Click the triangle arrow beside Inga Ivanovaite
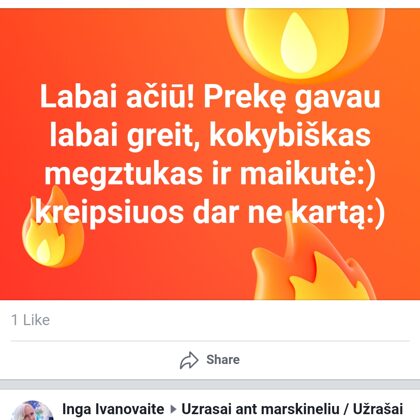 point(173,409)
